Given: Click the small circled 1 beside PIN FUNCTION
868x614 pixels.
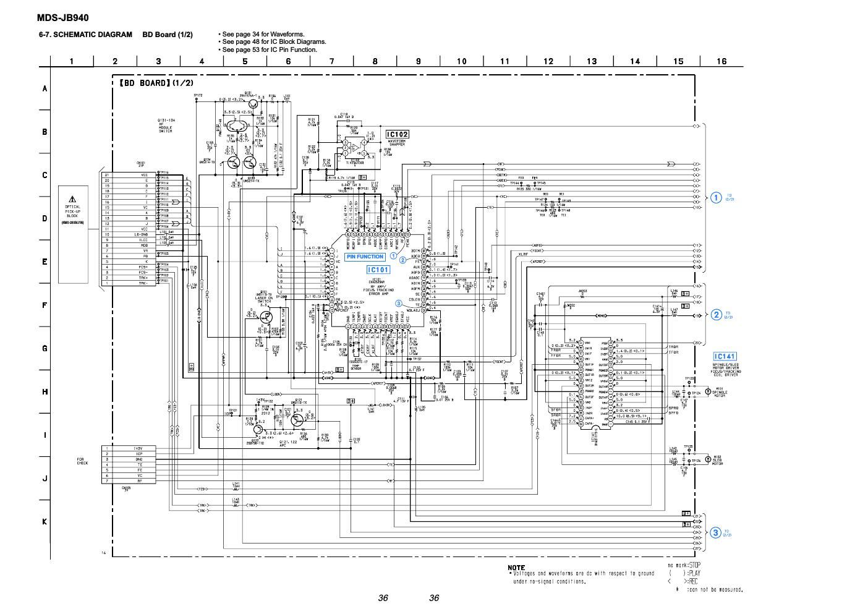Looking at the screenshot, I should (393, 256).
